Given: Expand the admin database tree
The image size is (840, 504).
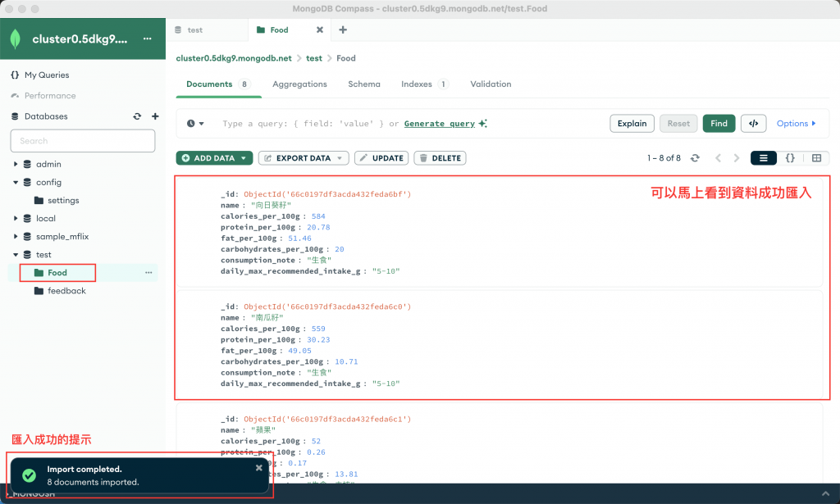Looking at the screenshot, I should [16, 164].
